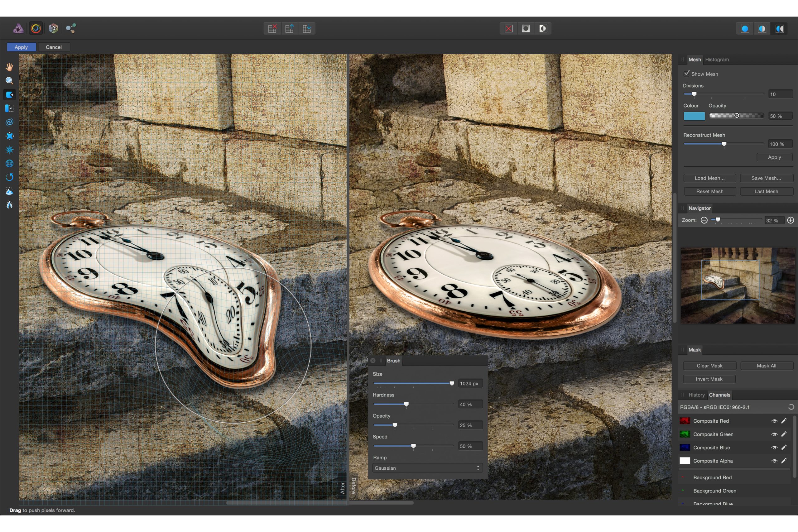Toggle visibility of Composite Alpha channel
798x532 pixels.
(x=774, y=461)
